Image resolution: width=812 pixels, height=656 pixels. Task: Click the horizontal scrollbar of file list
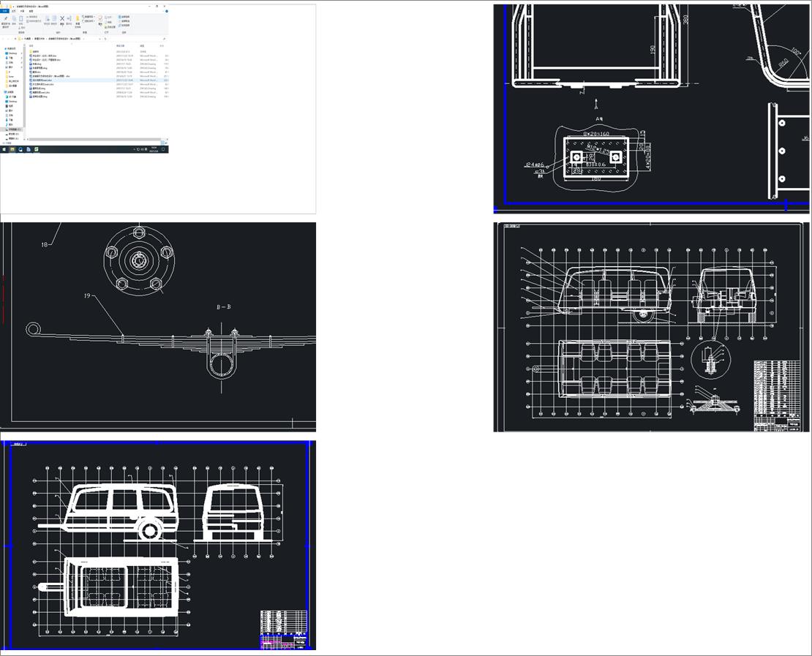tap(94, 139)
